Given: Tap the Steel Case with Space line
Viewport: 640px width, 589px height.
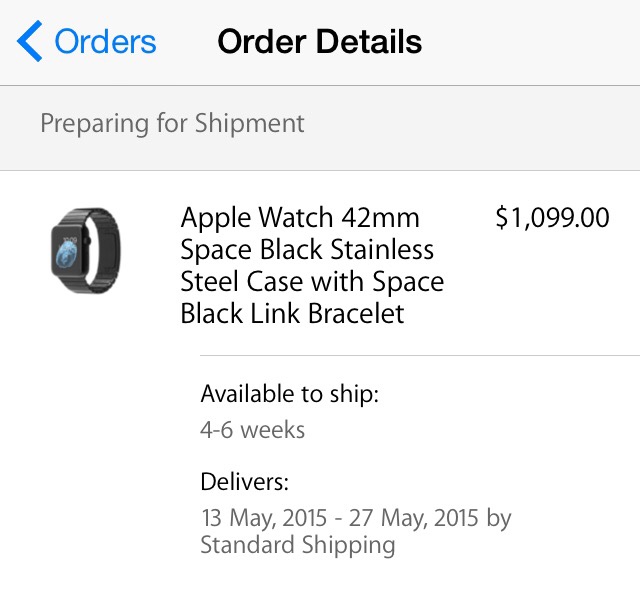Looking at the screenshot, I should tap(312, 282).
